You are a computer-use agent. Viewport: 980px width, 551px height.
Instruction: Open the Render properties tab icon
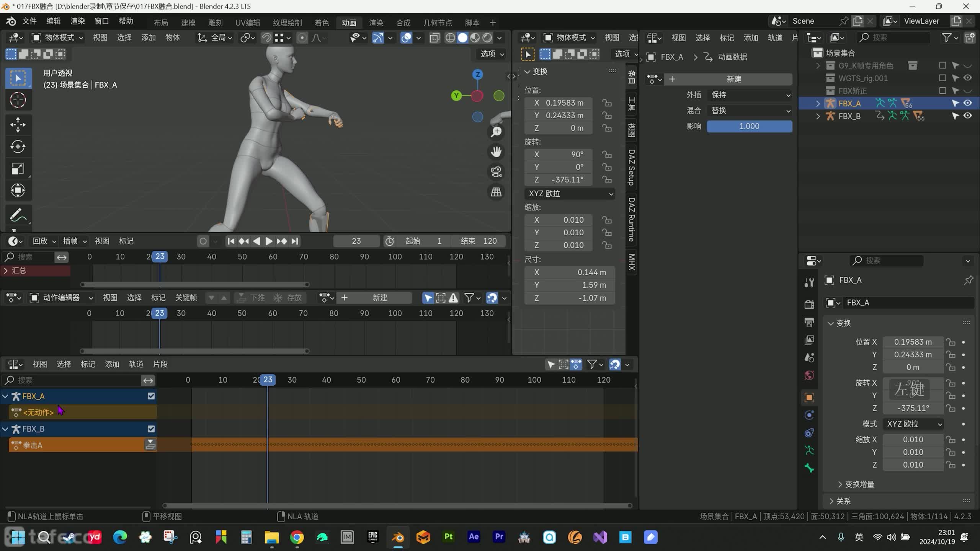click(809, 304)
